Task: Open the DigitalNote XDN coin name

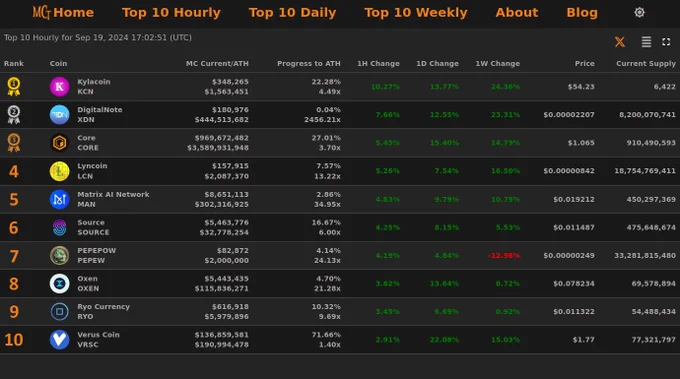Action: 100,114
